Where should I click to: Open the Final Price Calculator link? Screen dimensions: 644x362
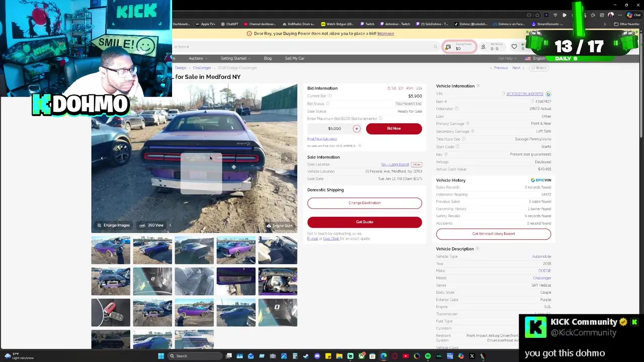click(322, 139)
